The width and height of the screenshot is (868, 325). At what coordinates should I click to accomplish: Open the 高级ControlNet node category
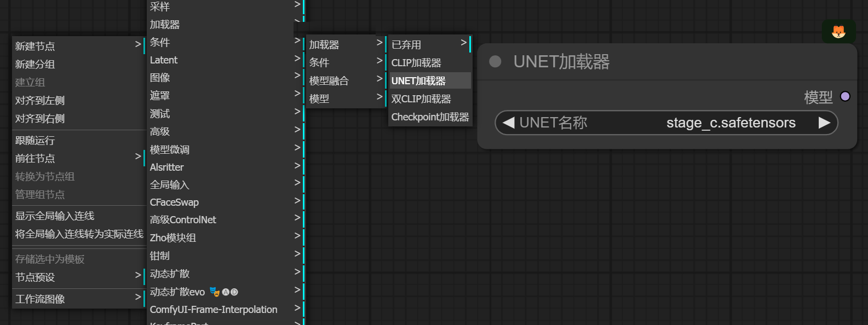tap(225, 219)
